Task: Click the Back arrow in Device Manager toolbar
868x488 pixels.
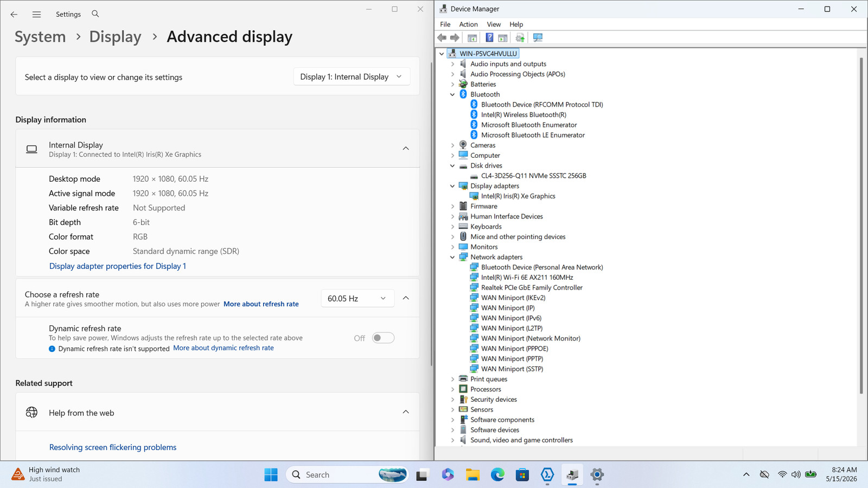Action: [442, 37]
